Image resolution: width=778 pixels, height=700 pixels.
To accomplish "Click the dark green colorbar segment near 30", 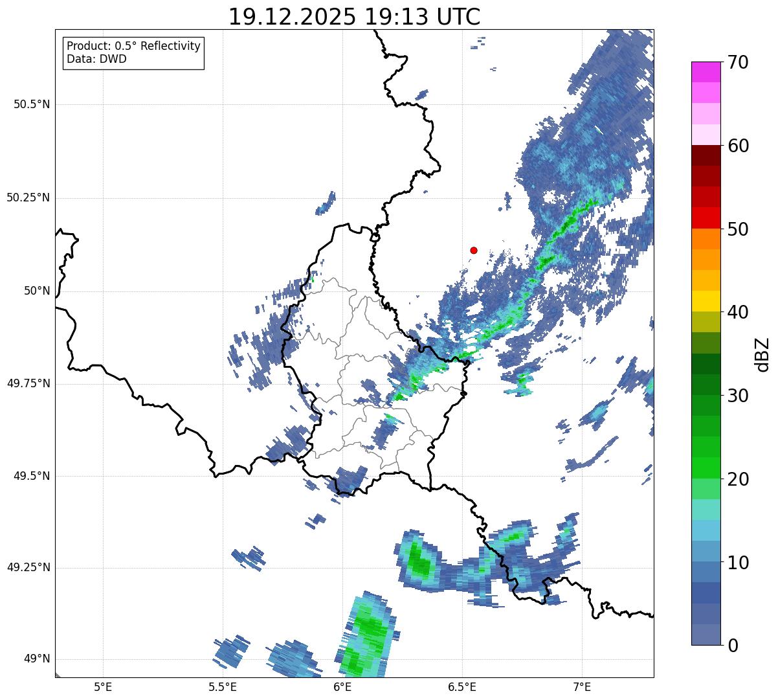I will tap(706, 385).
